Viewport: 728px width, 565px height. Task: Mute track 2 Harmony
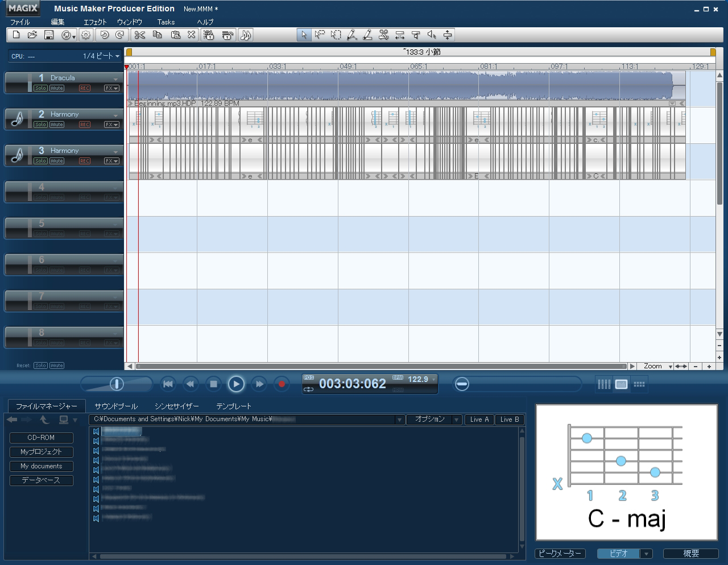(57, 124)
